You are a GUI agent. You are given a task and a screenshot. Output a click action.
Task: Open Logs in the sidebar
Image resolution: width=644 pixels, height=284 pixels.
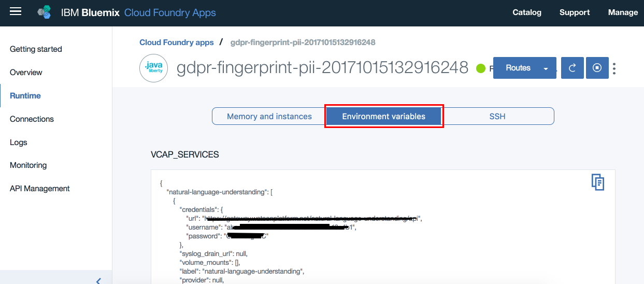19,142
